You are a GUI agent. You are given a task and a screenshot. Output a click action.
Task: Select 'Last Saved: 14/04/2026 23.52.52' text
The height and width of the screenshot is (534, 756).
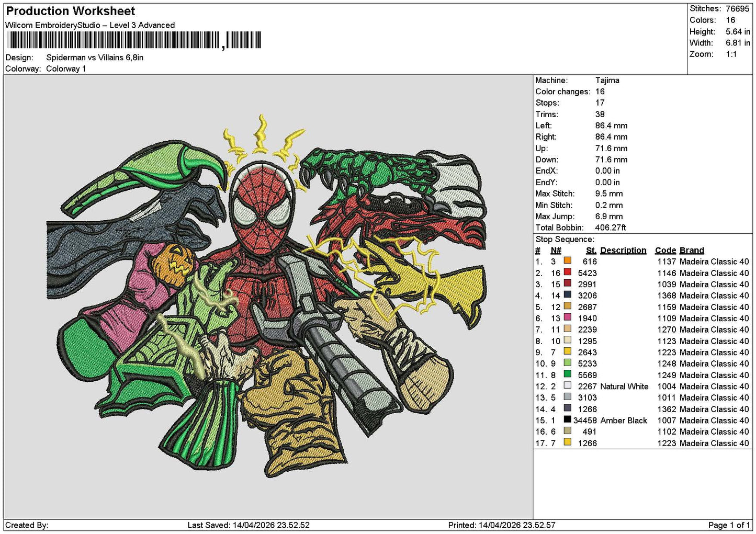coord(249,525)
